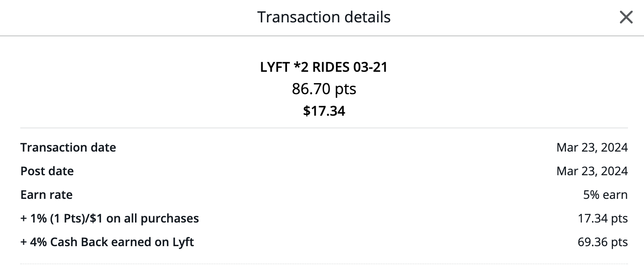
Task: Close the Transaction details dialog
Action: 626,17
